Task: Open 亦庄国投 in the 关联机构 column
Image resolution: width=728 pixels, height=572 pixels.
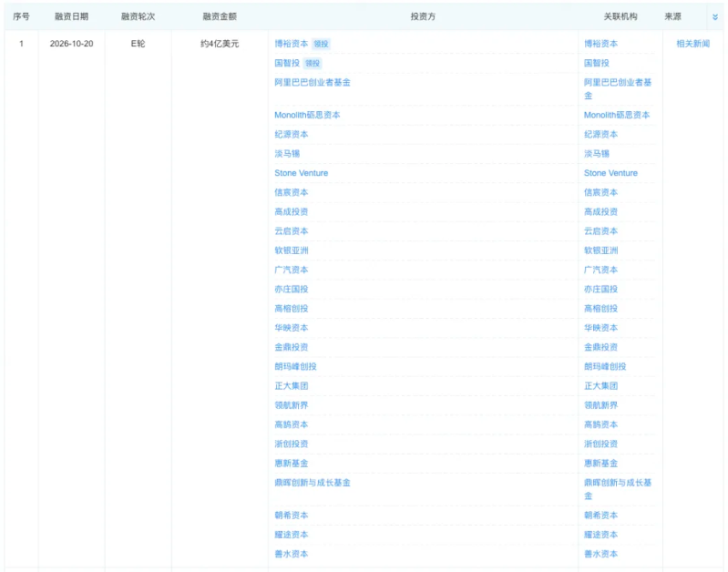Action: tap(600, 290)
